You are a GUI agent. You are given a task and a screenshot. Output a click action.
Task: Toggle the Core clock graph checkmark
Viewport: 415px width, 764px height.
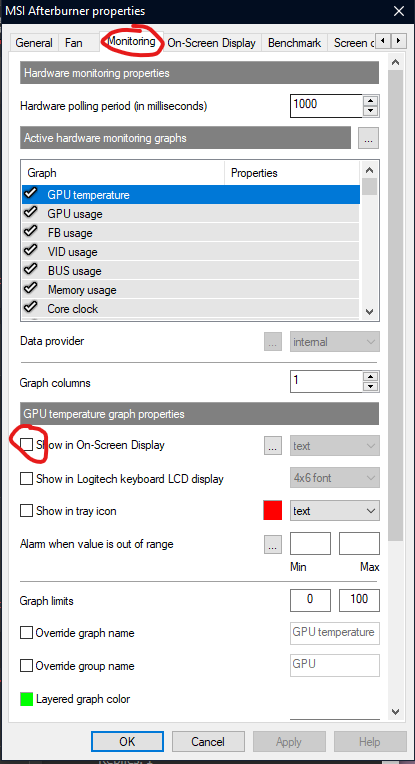click(31, 308)
